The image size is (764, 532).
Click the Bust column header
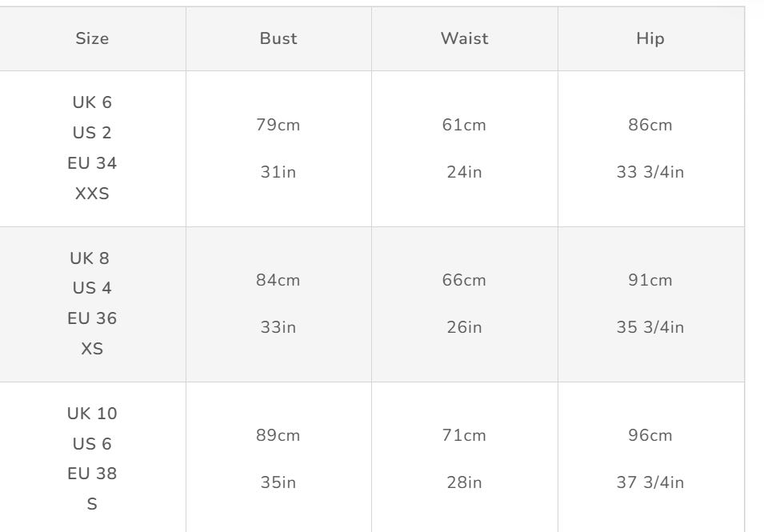click(x=278, y=38)
